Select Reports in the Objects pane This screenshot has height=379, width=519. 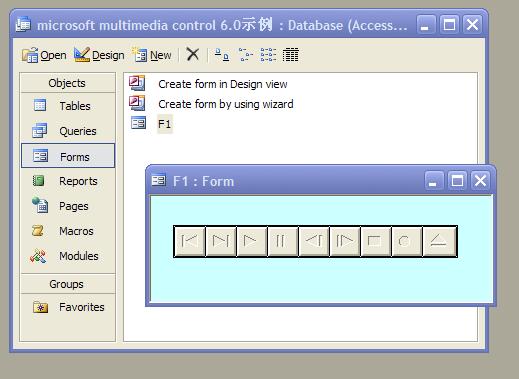pyautogui.click(x=68, y=181)
